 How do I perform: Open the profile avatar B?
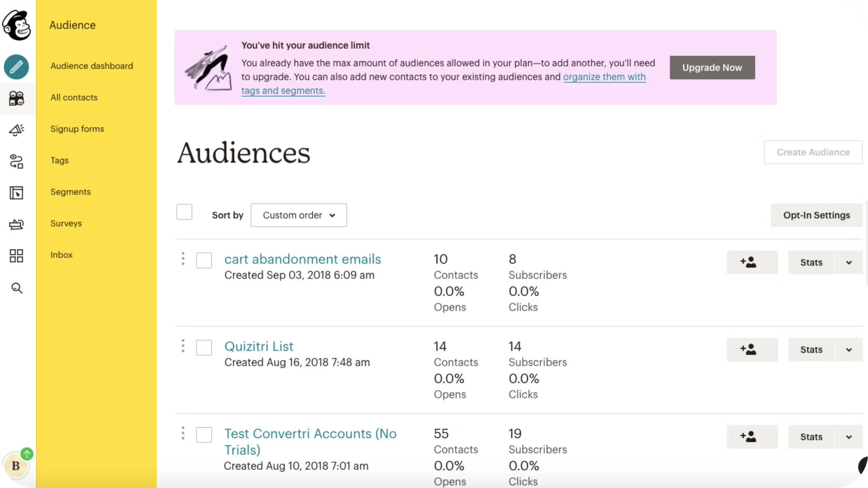pos(16,465)
